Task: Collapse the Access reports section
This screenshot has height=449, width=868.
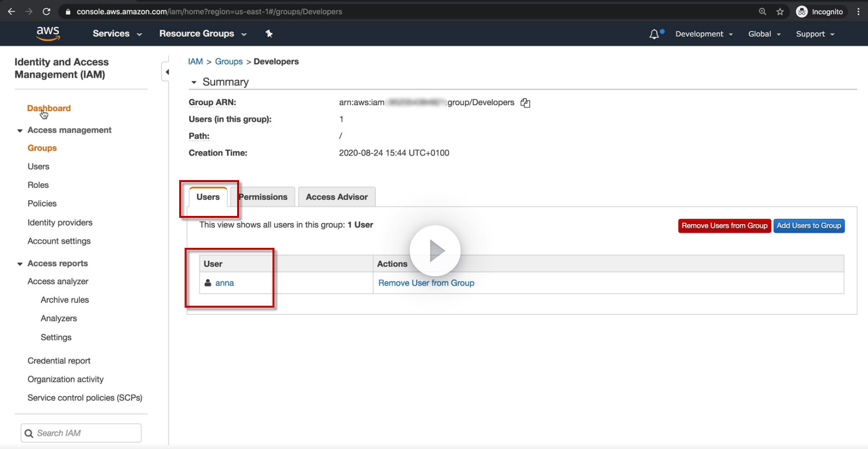Action: point(20,264)
